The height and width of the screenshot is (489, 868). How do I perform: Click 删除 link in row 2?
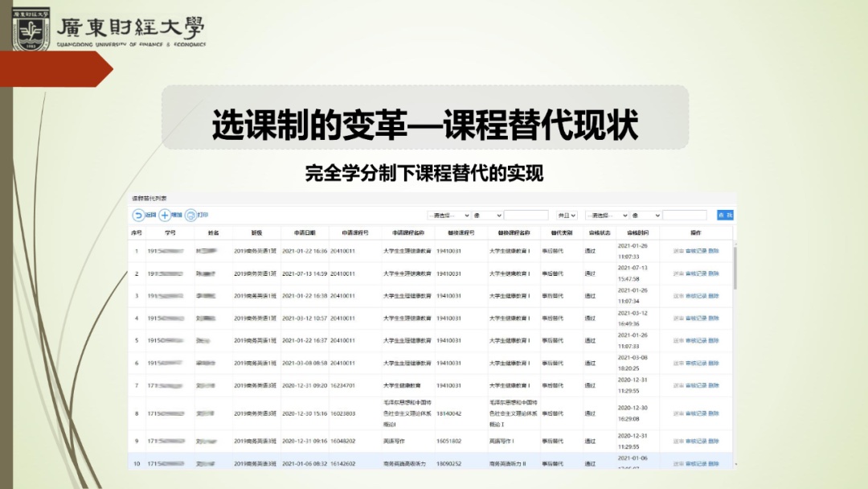click(x=714, y=273)
